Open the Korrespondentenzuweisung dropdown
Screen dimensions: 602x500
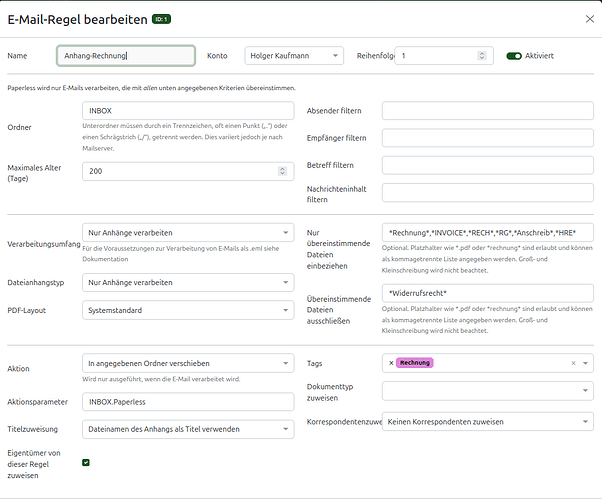[x=488, y=422]
